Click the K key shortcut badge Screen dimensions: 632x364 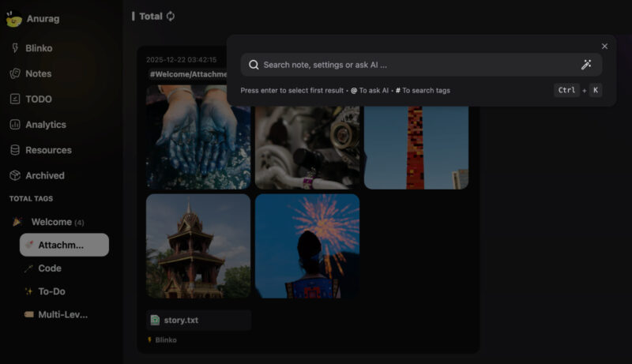[x=596, y=90]
